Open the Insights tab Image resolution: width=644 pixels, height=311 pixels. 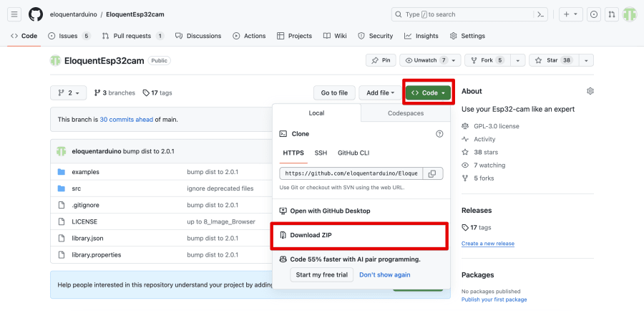(x=421, y=36)
